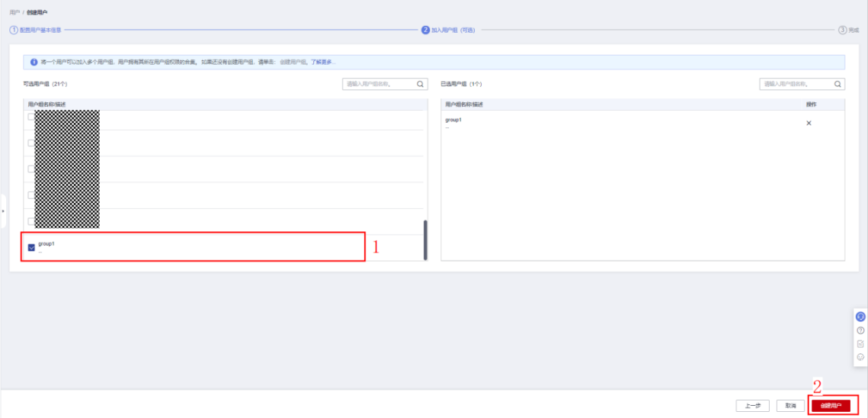The image size is (868, 418).
Task: Click the 取消 cancel button
Action: coord(790,406)
